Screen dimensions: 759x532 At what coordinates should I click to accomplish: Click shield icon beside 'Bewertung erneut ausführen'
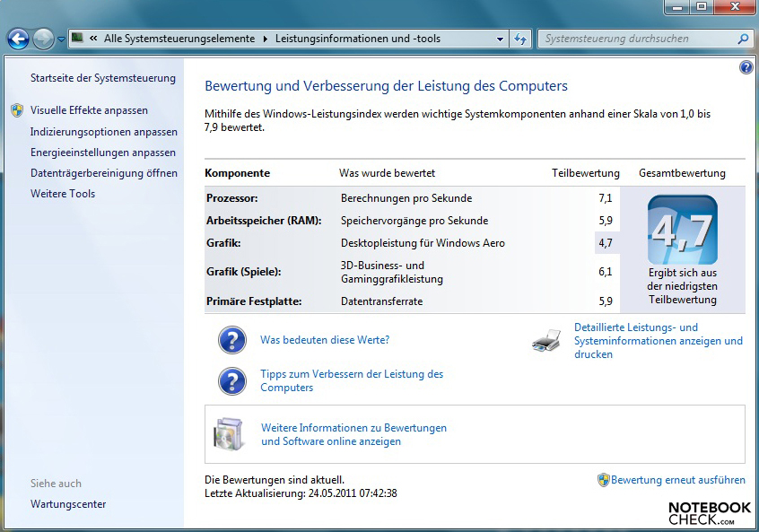[x=603, y=480]
